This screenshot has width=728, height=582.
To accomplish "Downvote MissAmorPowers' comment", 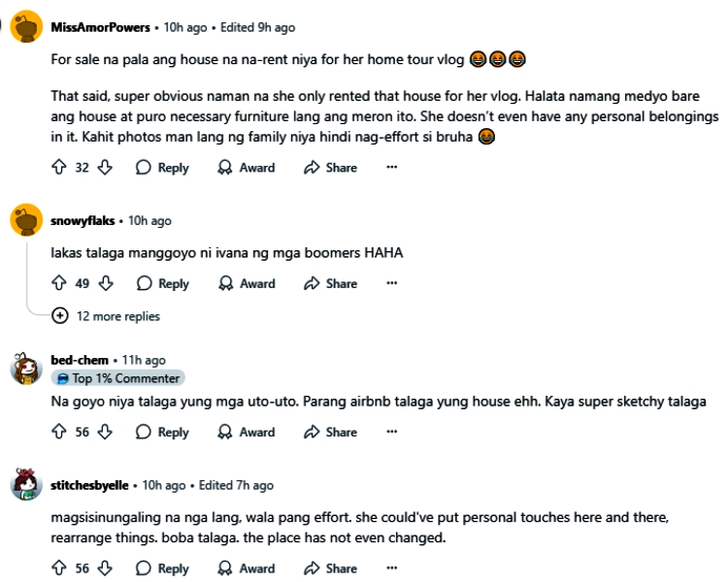I will [105, 168].
